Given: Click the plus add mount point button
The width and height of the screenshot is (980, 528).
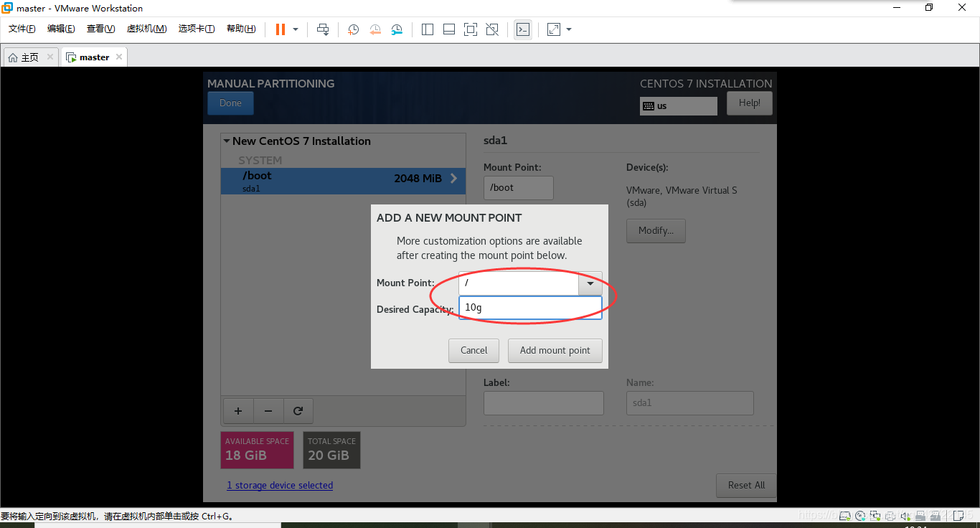Looking at the screenshot, I should [x=238, y=411].
